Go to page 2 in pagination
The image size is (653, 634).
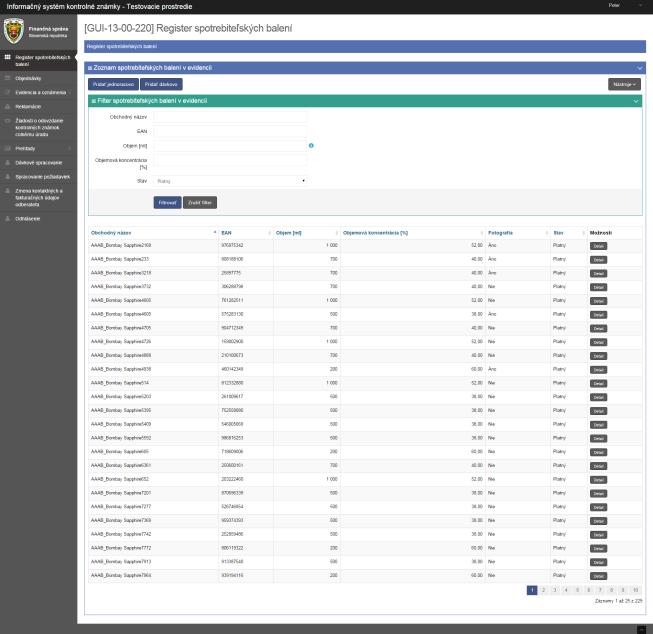[x=543, y=590]
